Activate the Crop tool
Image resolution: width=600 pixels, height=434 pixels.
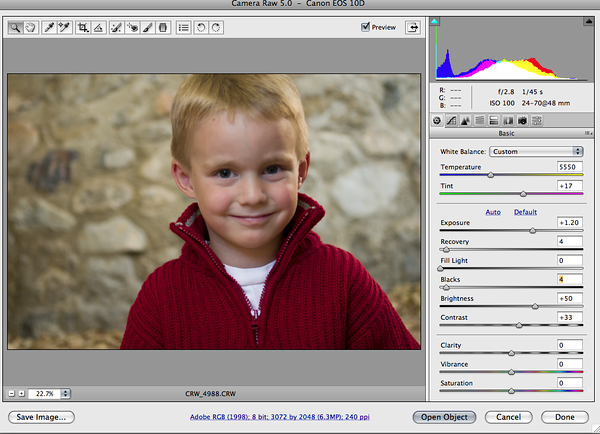coord(82,28)
